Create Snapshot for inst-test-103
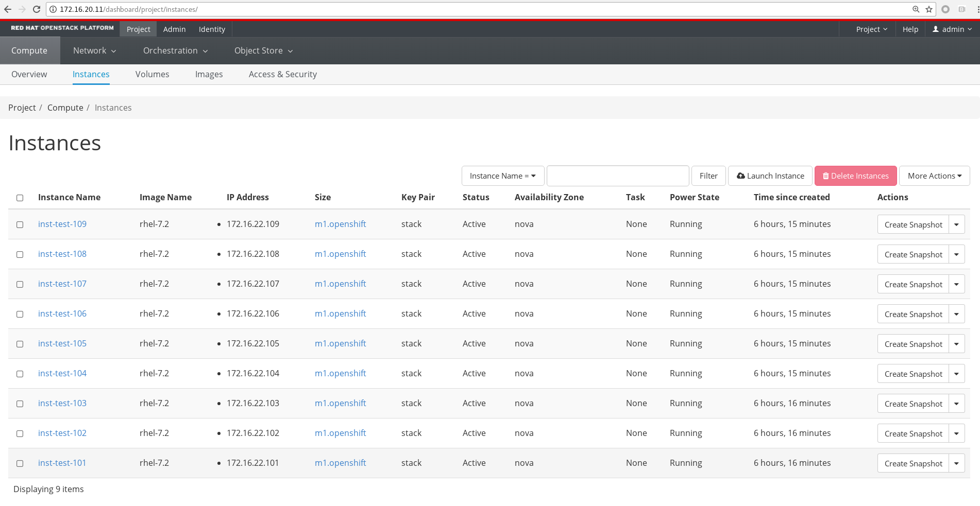980x506 pixels. point(913,404)
